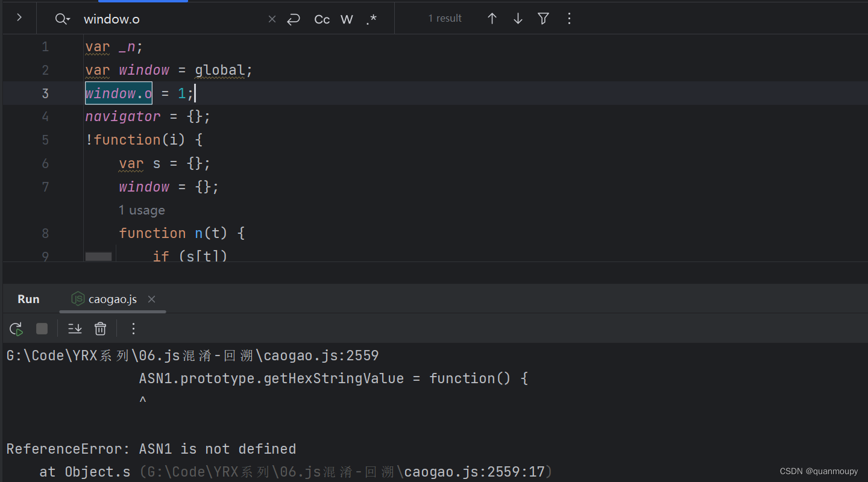
Task: Click 'global' on line 2
Action: (220, 70)
